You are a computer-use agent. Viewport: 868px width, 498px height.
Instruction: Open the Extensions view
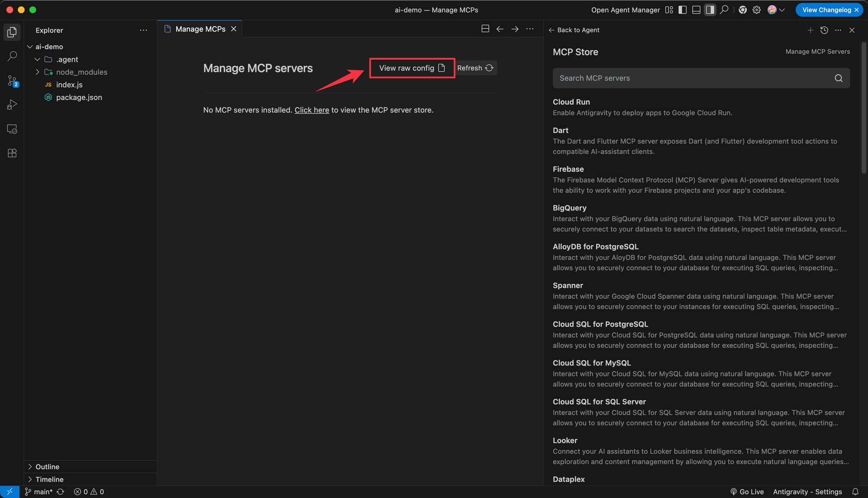12,153
